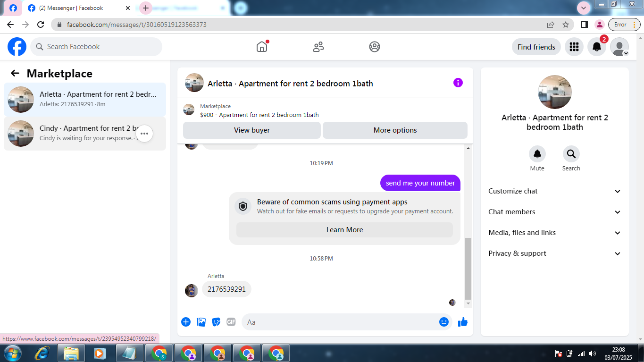644x362 pixels.
Task: Open the Cindy conversation in list
Action: (x=85, y=134)
